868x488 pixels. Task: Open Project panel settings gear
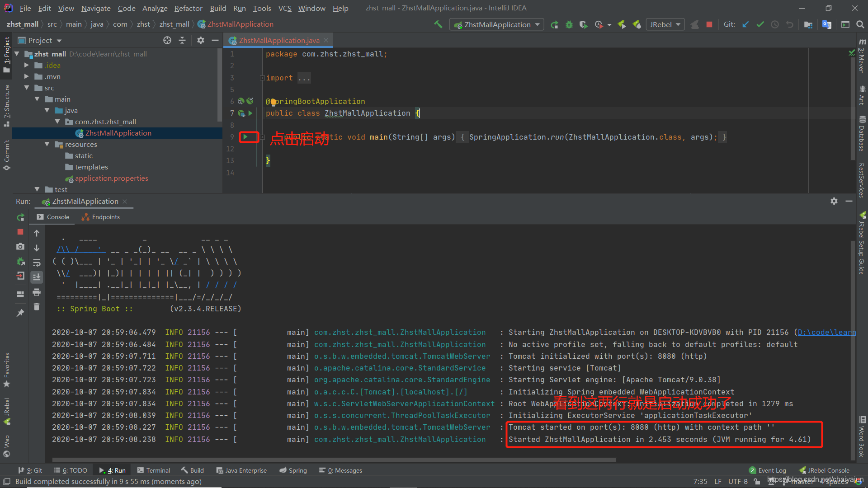[201, 40]
